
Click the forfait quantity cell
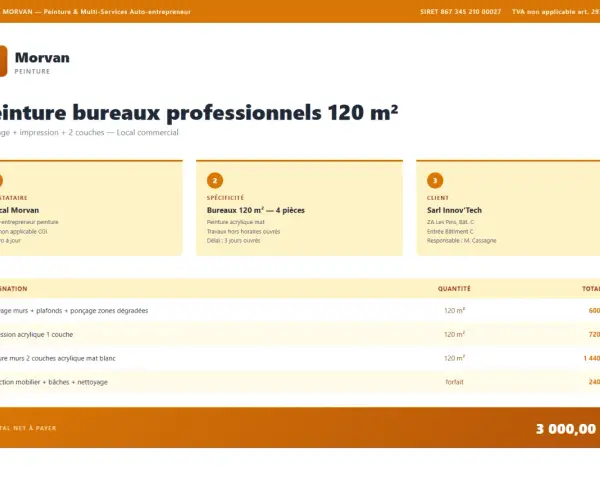click(x=454, y=382)
